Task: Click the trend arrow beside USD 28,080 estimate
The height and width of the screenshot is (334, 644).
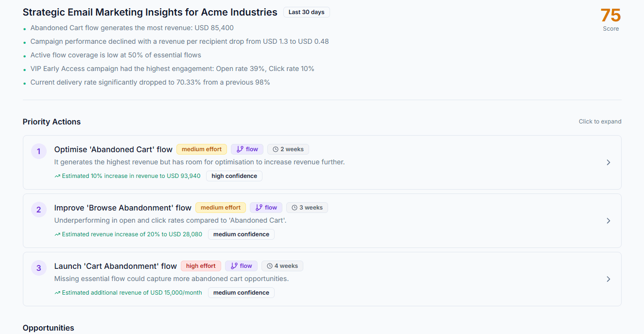Action: 57,234
